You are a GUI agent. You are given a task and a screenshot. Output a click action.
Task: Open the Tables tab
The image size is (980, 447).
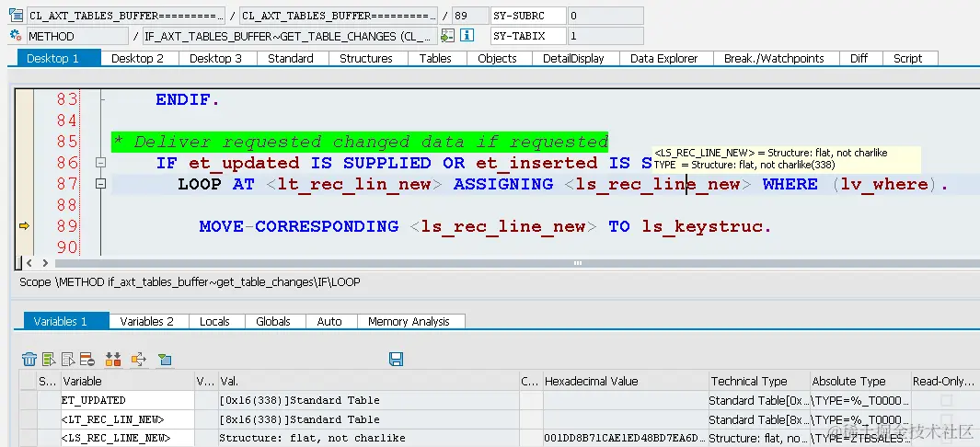point(435,58)
